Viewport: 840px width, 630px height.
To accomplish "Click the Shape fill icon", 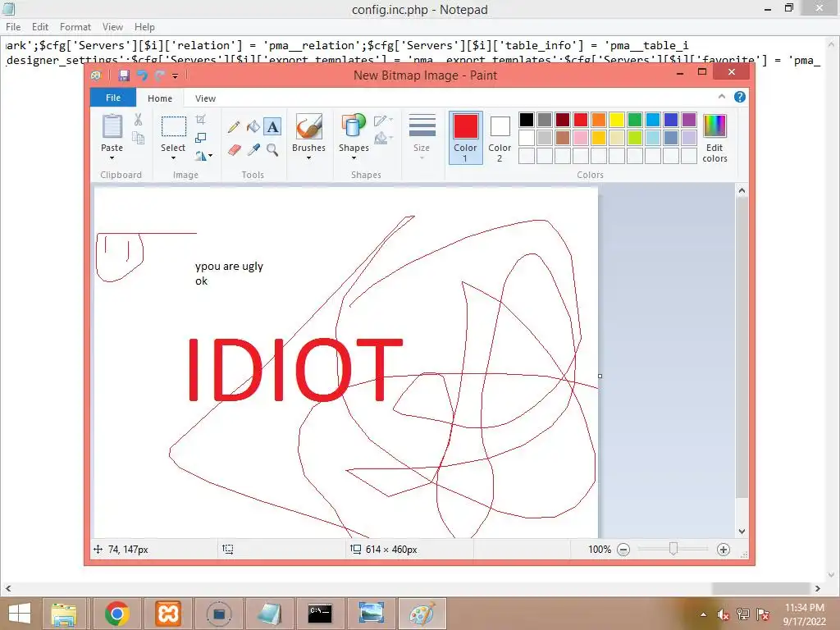I will pos(382,139).
